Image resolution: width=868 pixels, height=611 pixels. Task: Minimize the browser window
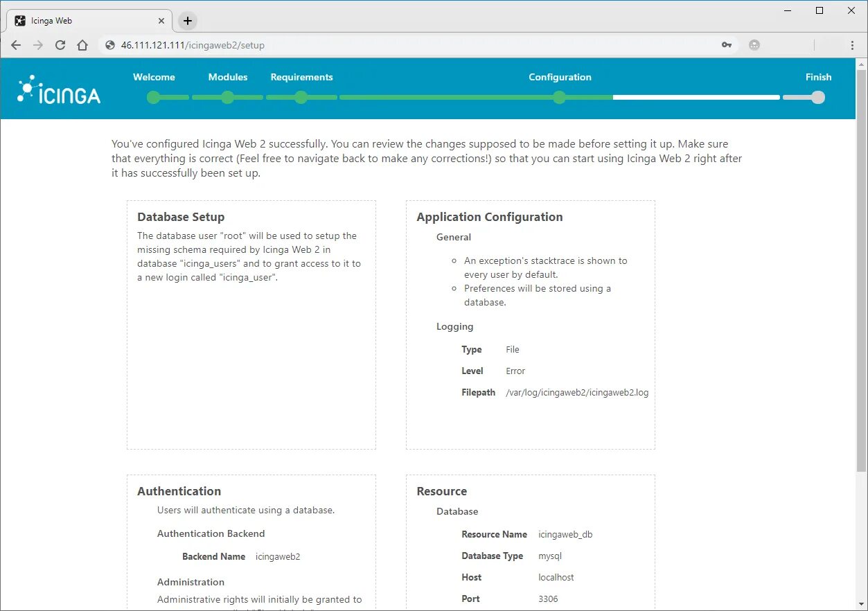pyautogui.click(x=788, y=10)
